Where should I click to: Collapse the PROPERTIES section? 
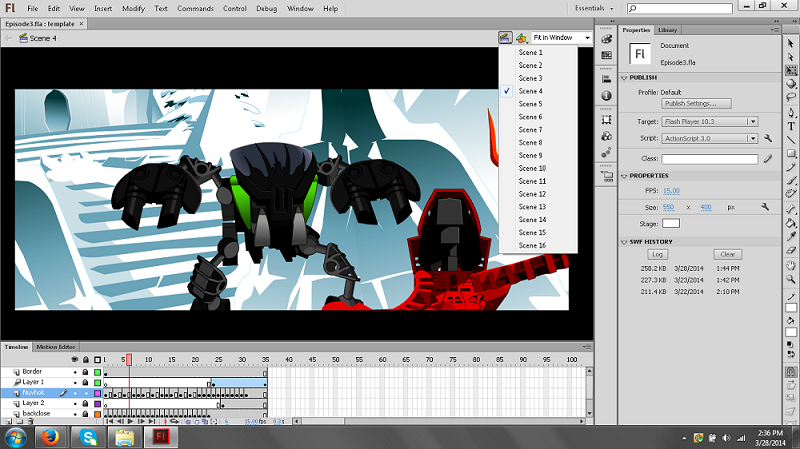pos(624,176)
